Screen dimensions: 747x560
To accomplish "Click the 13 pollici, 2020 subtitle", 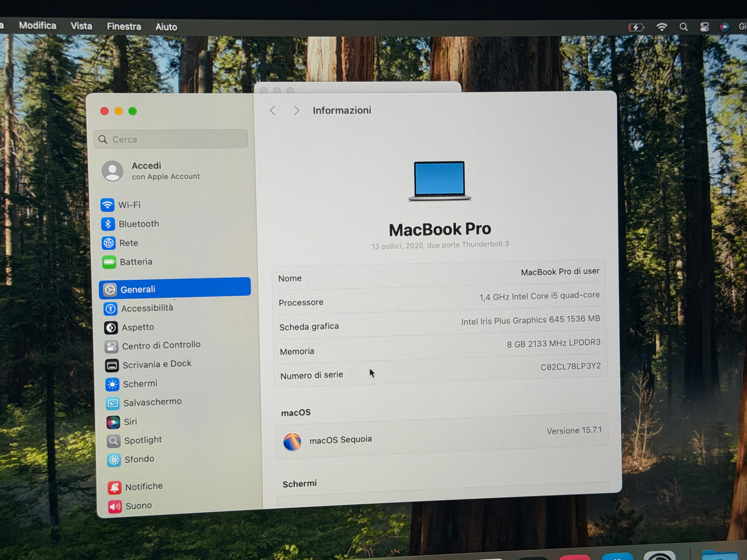I will (x=439, y=245).
